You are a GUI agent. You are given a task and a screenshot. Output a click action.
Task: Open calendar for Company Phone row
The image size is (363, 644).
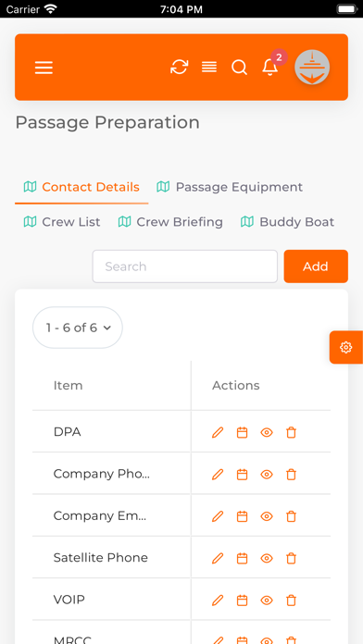tap(242, 475)
